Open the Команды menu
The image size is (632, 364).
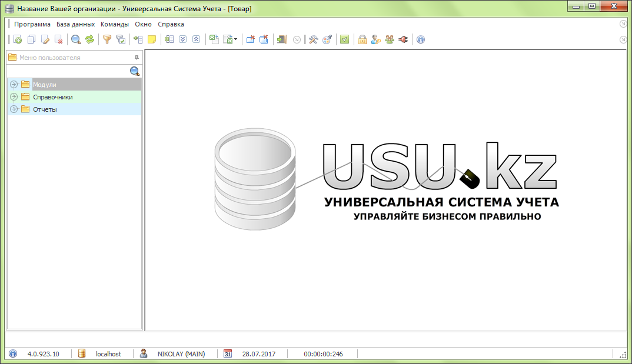click(115, 24)
